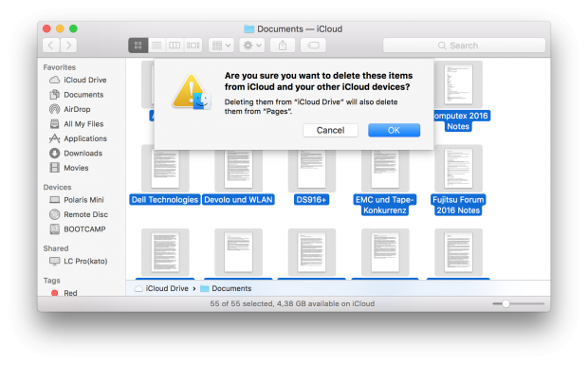This screenshot has height=365, width=588.
Task: Click the Documents sidebar icon
Action: click(x=55, y=95)
